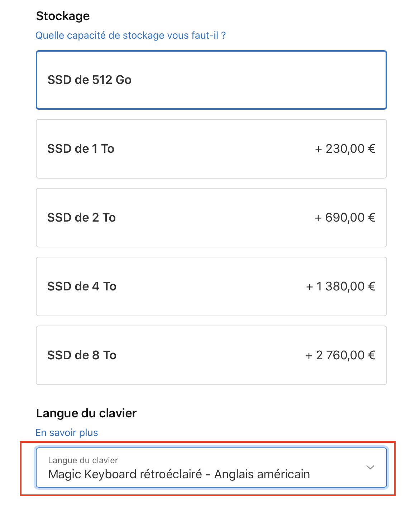This screenshot has height=512, width=420.
Task: Pick the SSD de 2 To storage option
Action: pos(211,218)
